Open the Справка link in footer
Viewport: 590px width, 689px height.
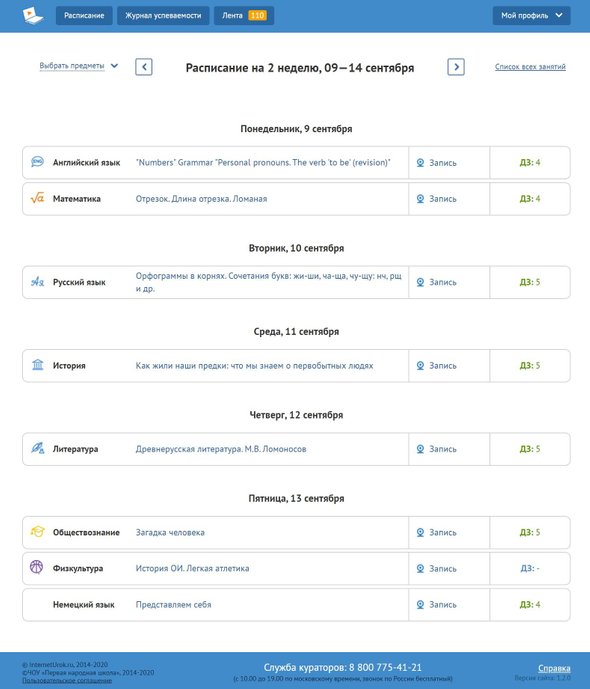click(x=554, y=668)
